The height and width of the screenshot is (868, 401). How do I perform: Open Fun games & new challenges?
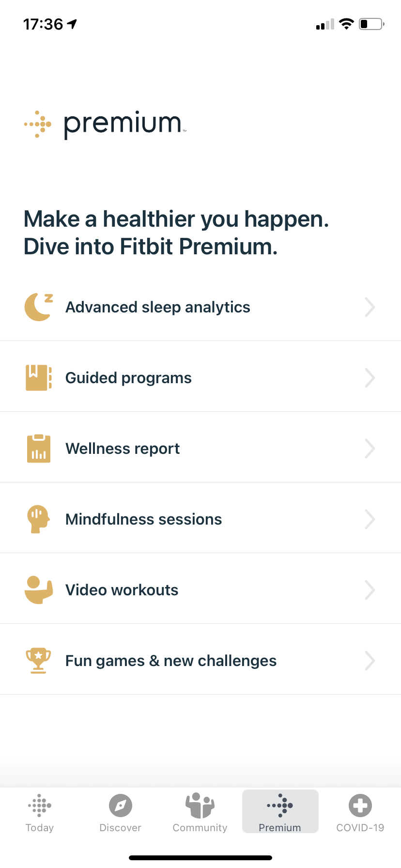[x=171, y=661]
